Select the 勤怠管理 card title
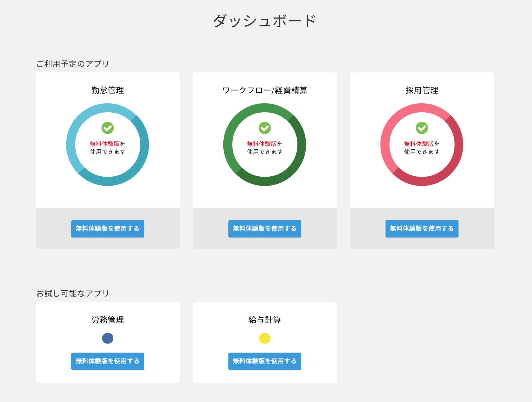Viewport: 532px width, 402px height. coord(107,90)
